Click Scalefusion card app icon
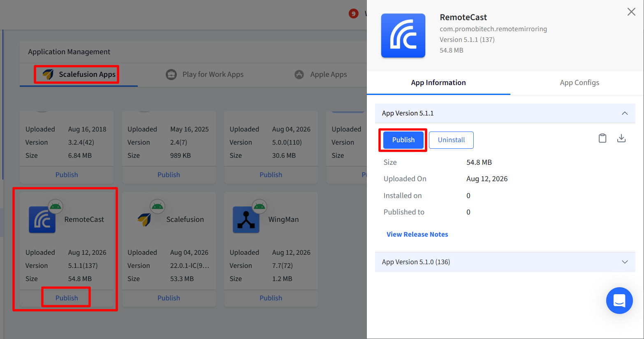Screen dimensions: 644x339 click(144, 220)
